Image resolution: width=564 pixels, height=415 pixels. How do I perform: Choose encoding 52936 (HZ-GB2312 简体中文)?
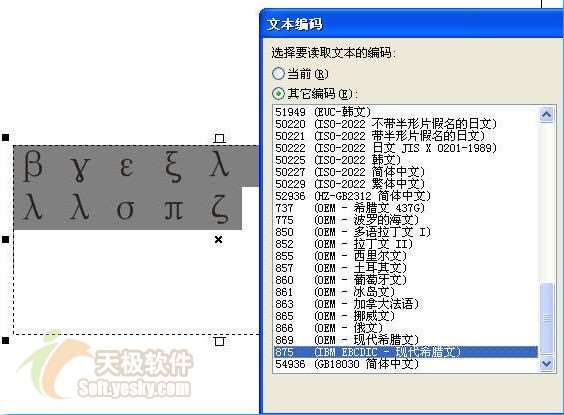(405, 196)
